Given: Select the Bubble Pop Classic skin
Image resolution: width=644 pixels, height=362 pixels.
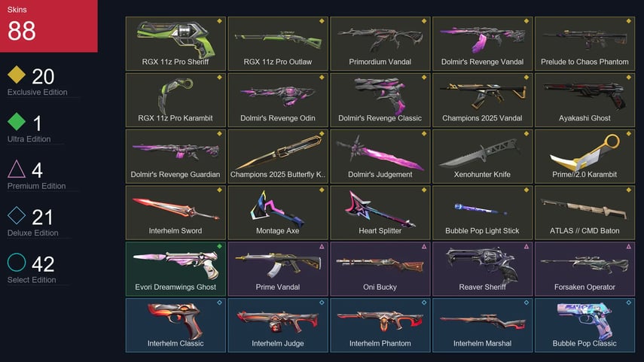Looking at the screenshot, I should pyautogui.click(x=584, y=325).
